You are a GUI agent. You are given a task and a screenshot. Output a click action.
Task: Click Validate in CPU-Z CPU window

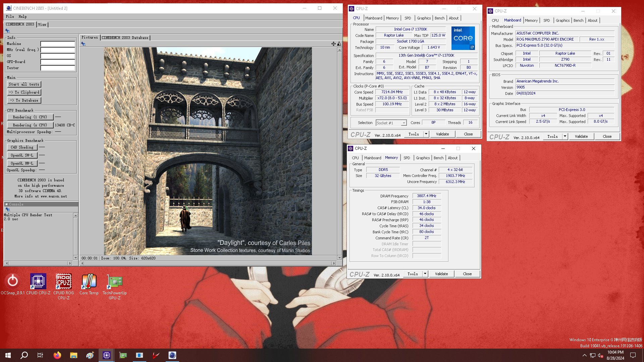(442, 134)
